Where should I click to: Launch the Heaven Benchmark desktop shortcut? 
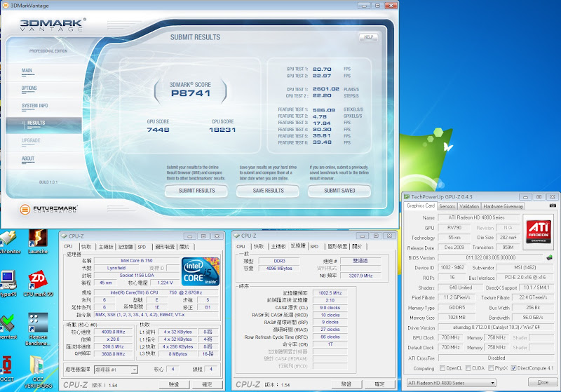38,329
